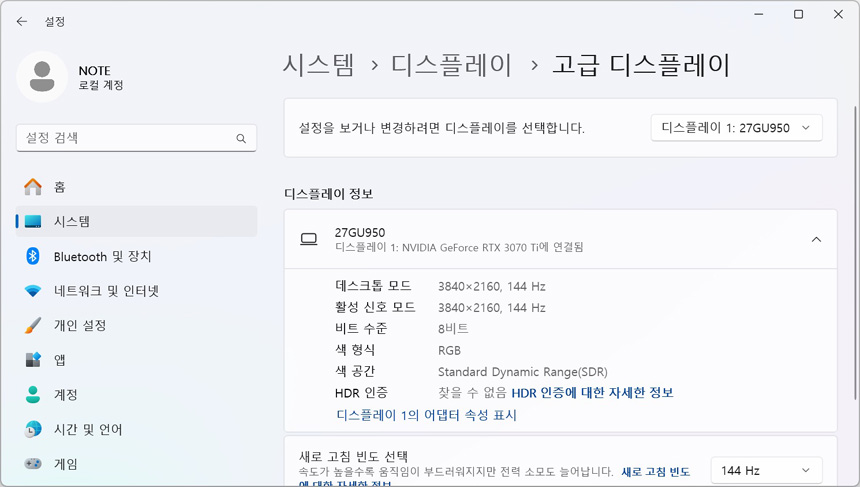Click the Apps icon in sidebar

pos(33,360)
